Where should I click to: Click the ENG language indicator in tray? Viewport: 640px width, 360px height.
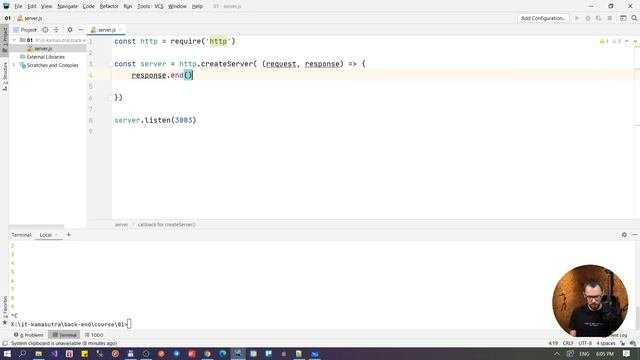584,354
